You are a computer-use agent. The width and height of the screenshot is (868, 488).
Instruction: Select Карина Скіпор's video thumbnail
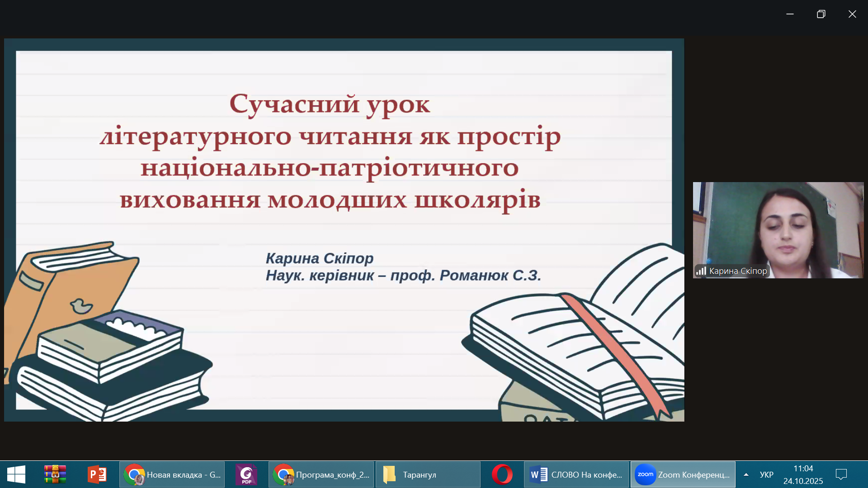[x=778, y=230]
